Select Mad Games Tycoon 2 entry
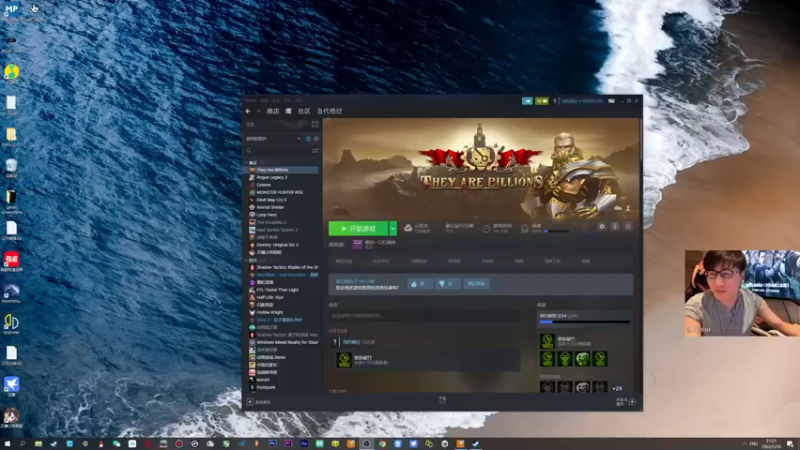Viewport: 800px width, 450px height. tap(282, 230)
